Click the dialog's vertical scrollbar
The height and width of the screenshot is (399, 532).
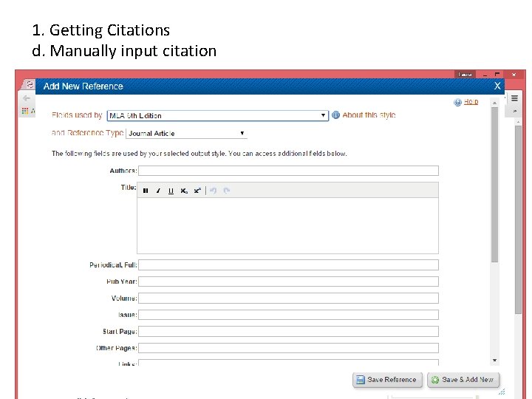[x=495, y=185]
